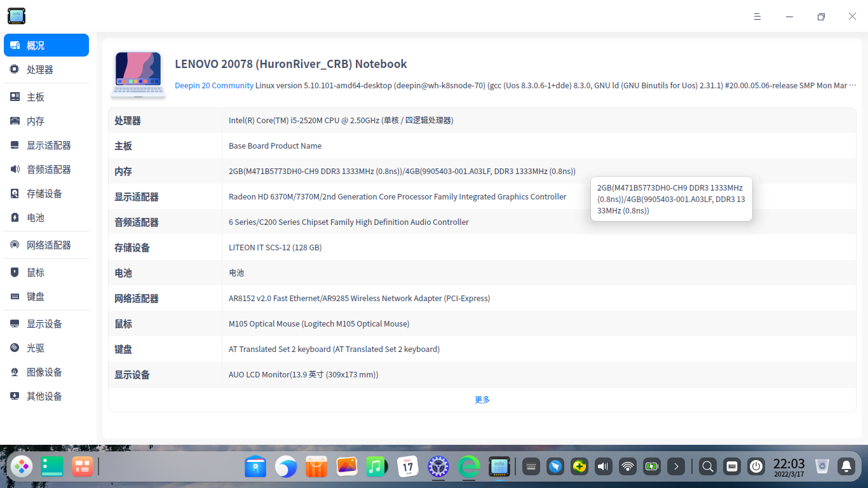Click the 内存 row label in the table

123,171
